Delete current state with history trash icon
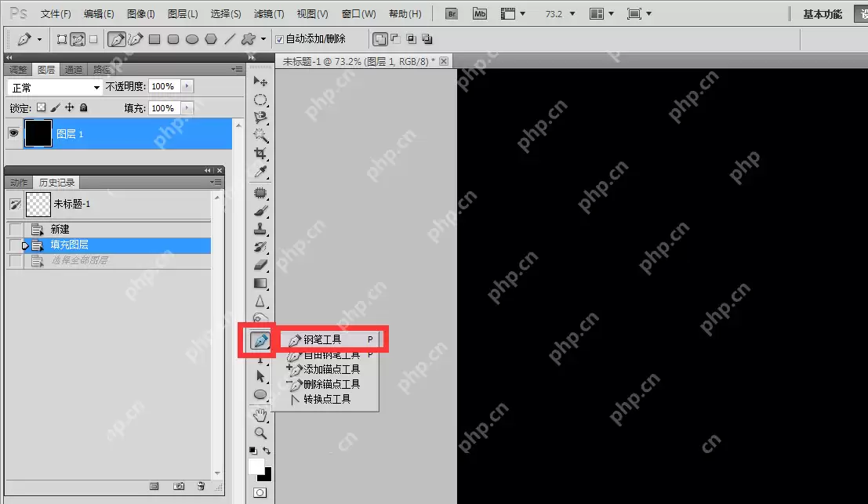Image resolution: width=868 pixels, height=504 pixels. pos(201,486)
